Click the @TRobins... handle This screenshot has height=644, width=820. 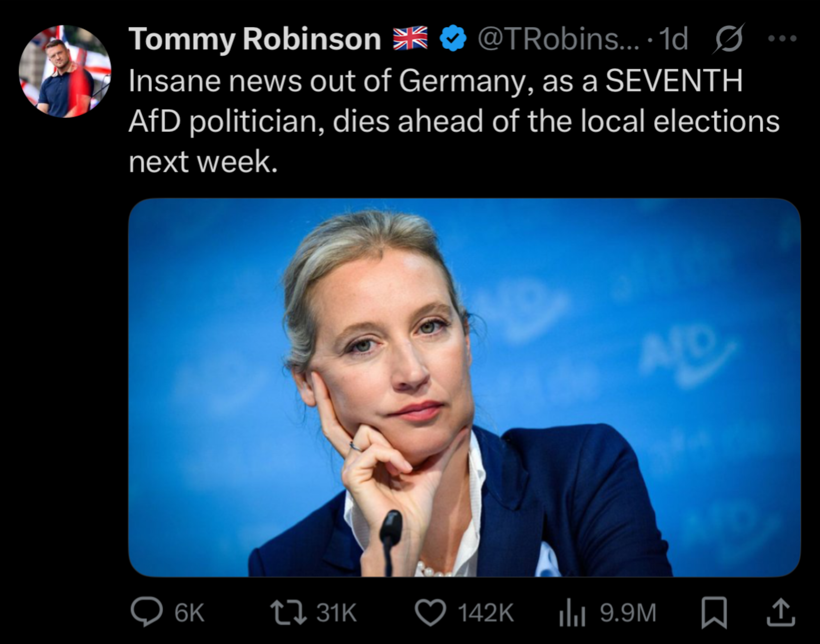click(558, 39)
